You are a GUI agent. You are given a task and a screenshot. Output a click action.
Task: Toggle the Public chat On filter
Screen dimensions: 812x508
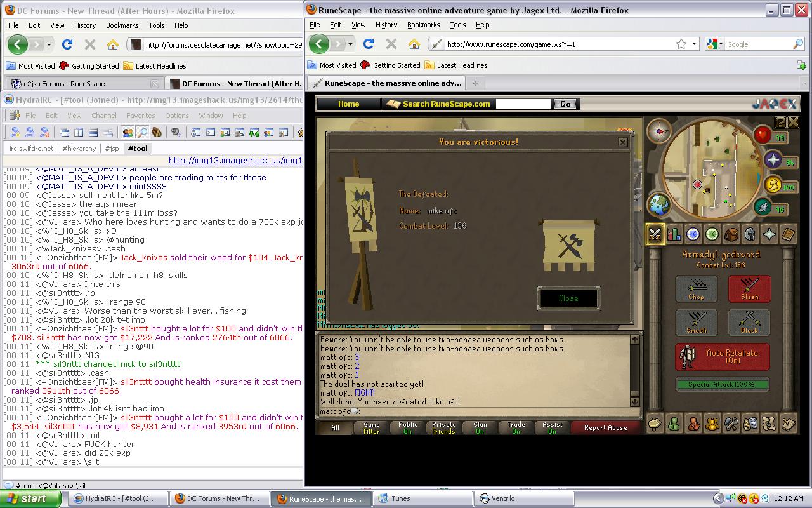click(407, 427)
